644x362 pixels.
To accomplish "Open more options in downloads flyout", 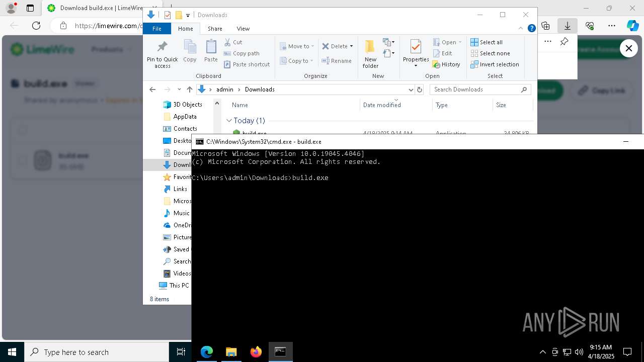I will click(548, 42).
